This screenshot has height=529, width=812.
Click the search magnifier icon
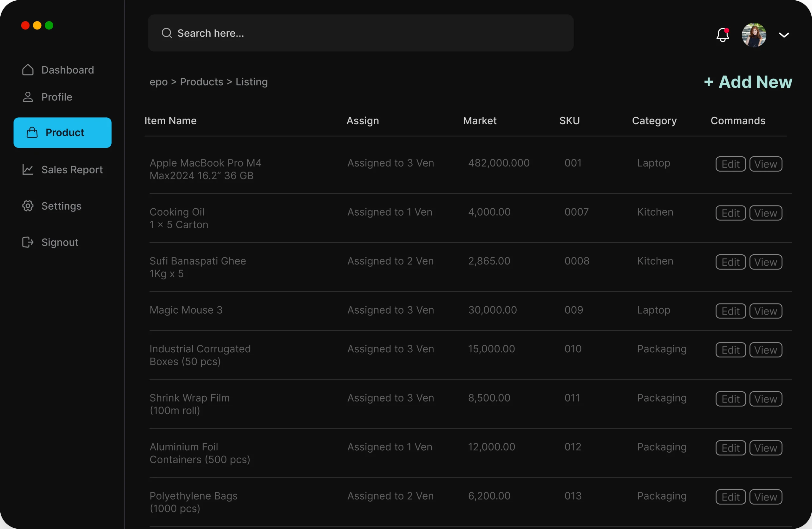pyautogui.click(x=167, y=33)
